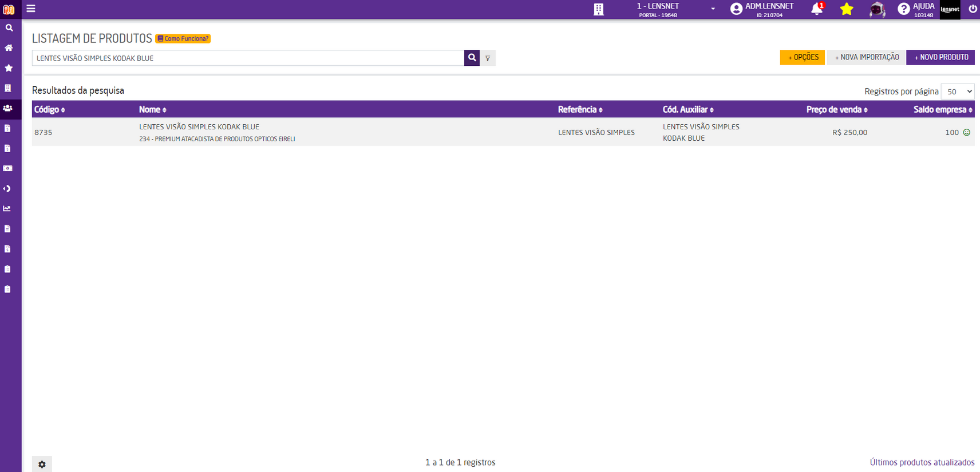This screenshot has width=980, height=472.
Task: Open the hamburger menu in top bar
Action: point(31,9)
